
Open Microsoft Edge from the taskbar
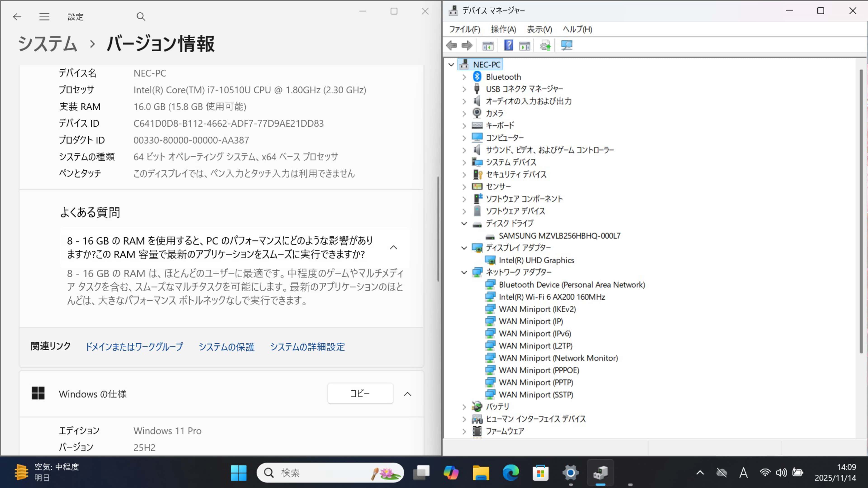(510, 473)
